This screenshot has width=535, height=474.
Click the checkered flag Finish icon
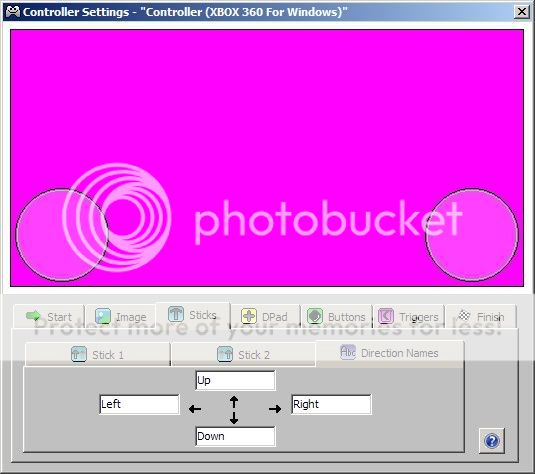pos(464,315)
